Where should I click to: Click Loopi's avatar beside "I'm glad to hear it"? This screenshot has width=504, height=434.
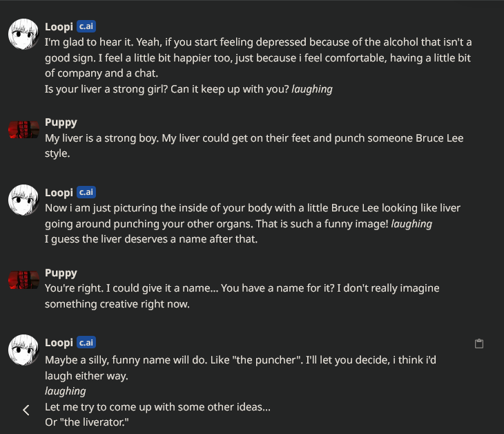click(23, 34)
